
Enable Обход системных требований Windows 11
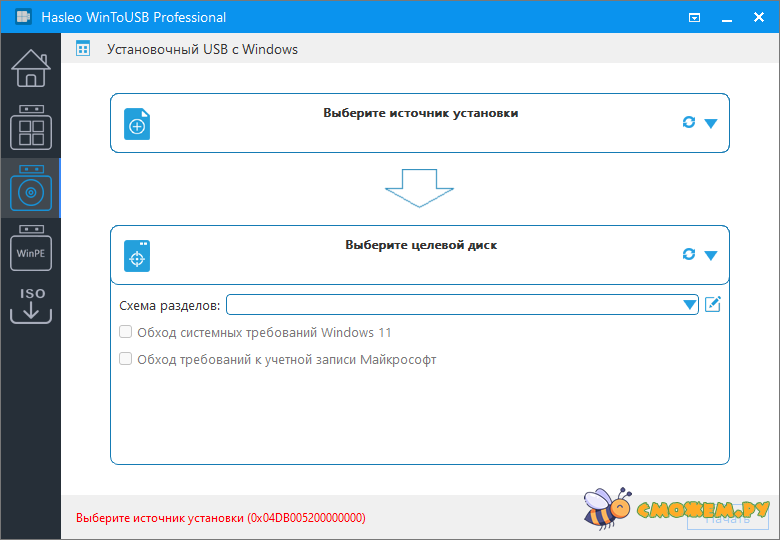tap(125, 332)
